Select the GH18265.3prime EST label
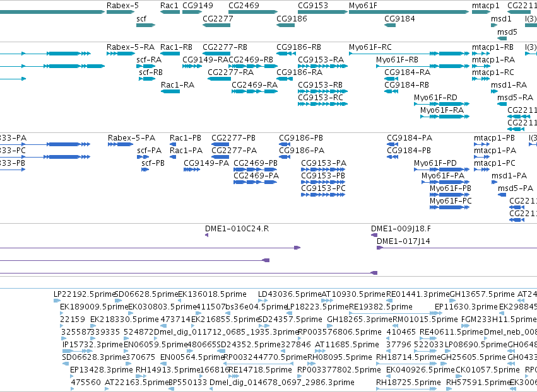537x392 pixels. pyautogui.click(x=360, y=320)
